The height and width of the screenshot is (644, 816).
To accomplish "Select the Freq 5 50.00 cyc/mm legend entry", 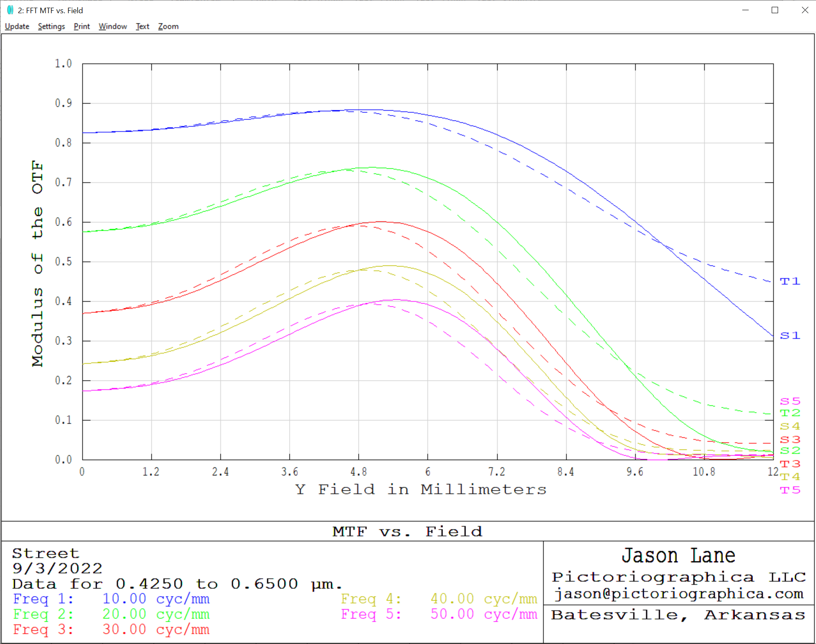I will point(438,614).
